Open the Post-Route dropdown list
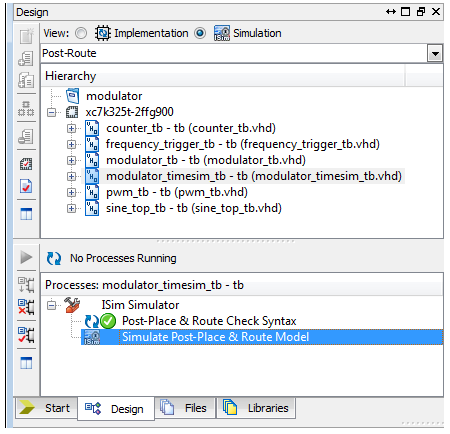The image size is (450, 434). [x=435, y=54]
